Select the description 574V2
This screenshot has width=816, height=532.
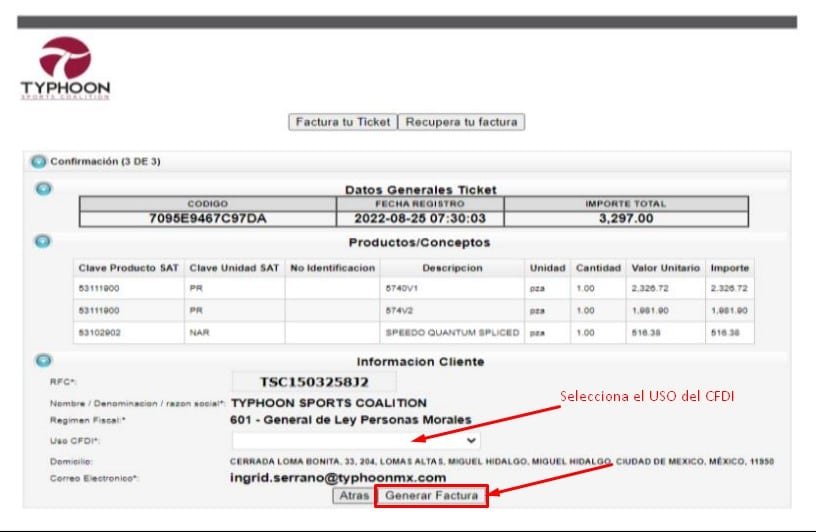tap(399, 311)
